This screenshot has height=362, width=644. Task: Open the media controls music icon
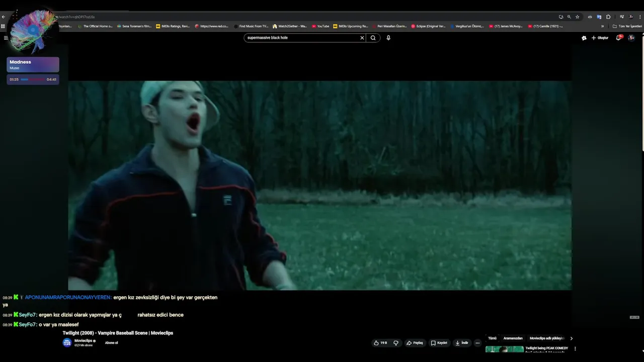(x=622, y=17)
